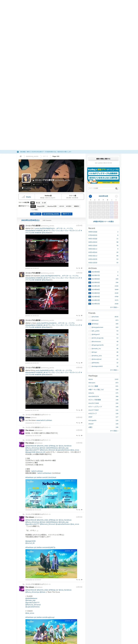Expand すべて表示 under Friends
This screenshot has width=138, height=644.
114,370
